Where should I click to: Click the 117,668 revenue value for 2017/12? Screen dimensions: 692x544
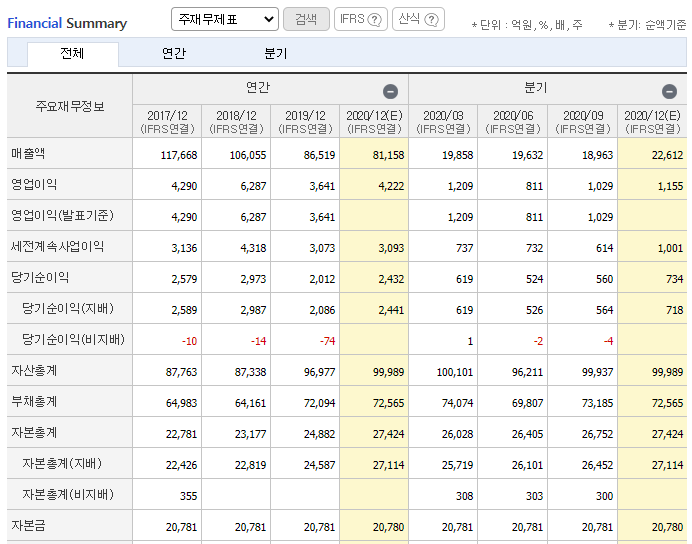(x=179, y=155)
